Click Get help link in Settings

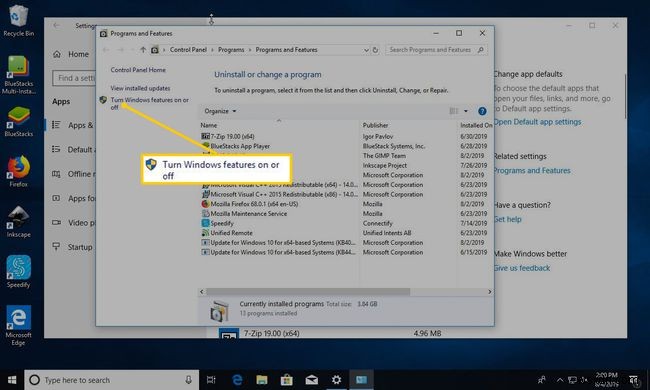click(507, 219)
